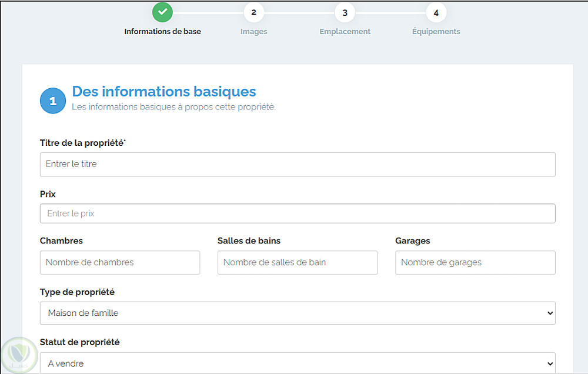Image resolution: width=588 pixels, height=374 pixels.
Task: Expand the Type de propriété dropdown
Action: [x=298, y=313]
